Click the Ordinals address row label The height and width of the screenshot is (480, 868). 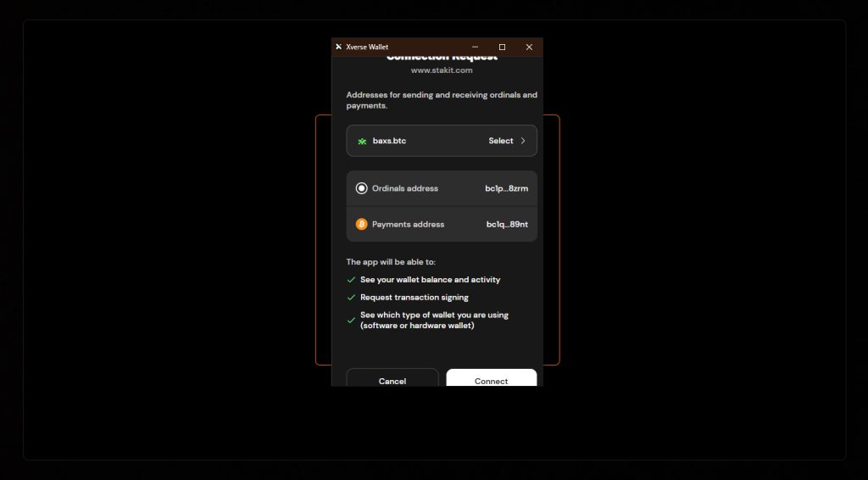click(405, 188)
